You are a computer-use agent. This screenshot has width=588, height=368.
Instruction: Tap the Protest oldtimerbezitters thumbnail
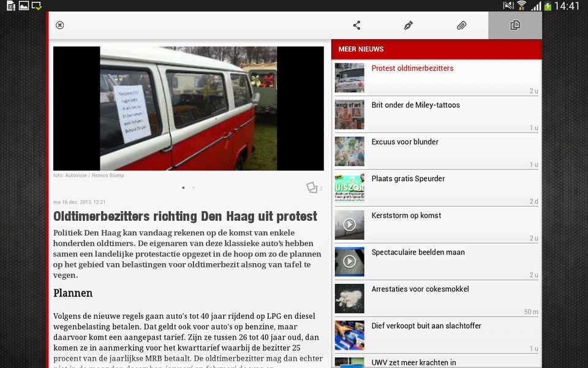(350, 78)
